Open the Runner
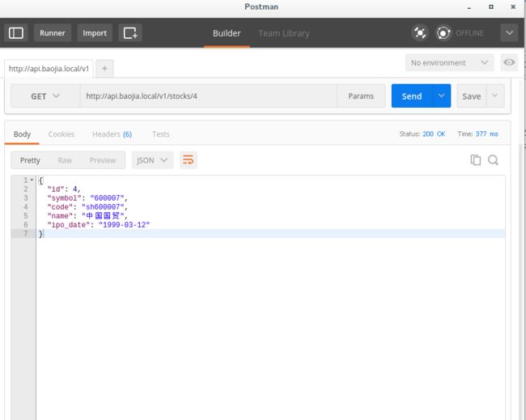This screenshot has width=526, height=420. (53, 33)
